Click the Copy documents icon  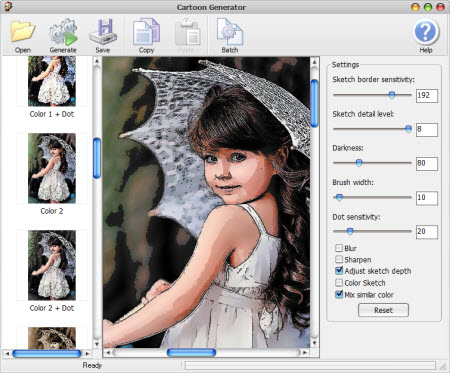(146, 32)
